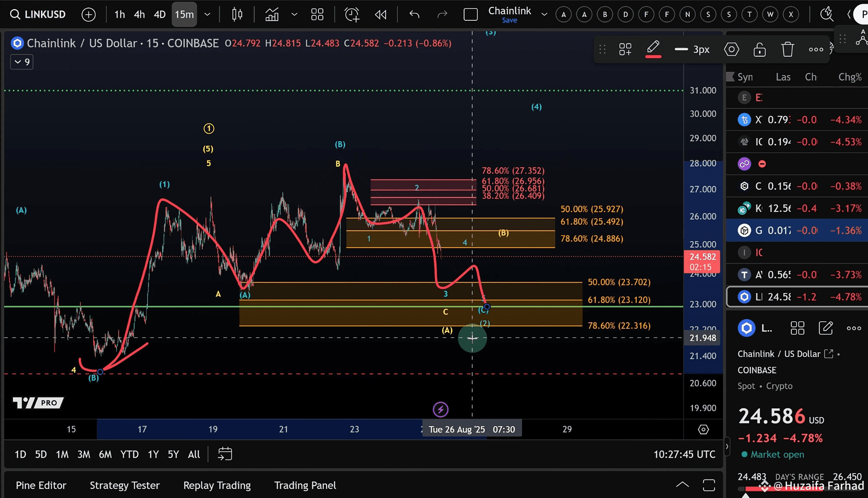The height and width of the screenshot is (498, 868).
Task: Collapse the indicator legend showing 9
Action: coord(22,62)
